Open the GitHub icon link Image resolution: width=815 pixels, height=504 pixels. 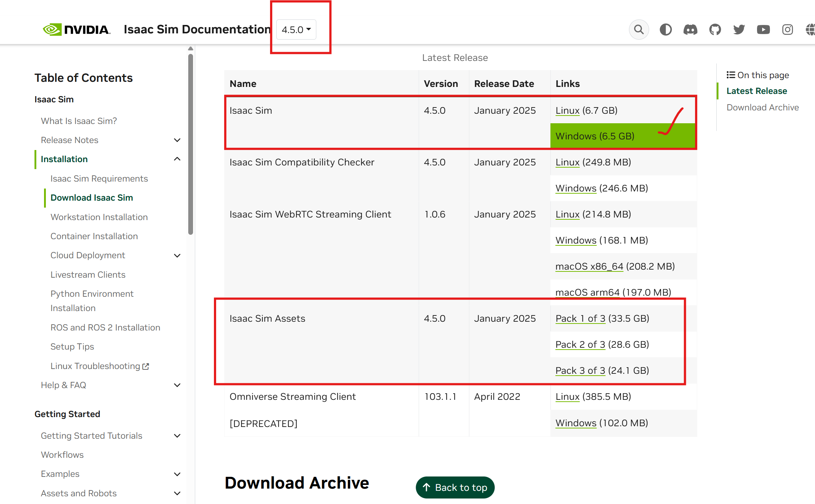[x=715, y=29]
